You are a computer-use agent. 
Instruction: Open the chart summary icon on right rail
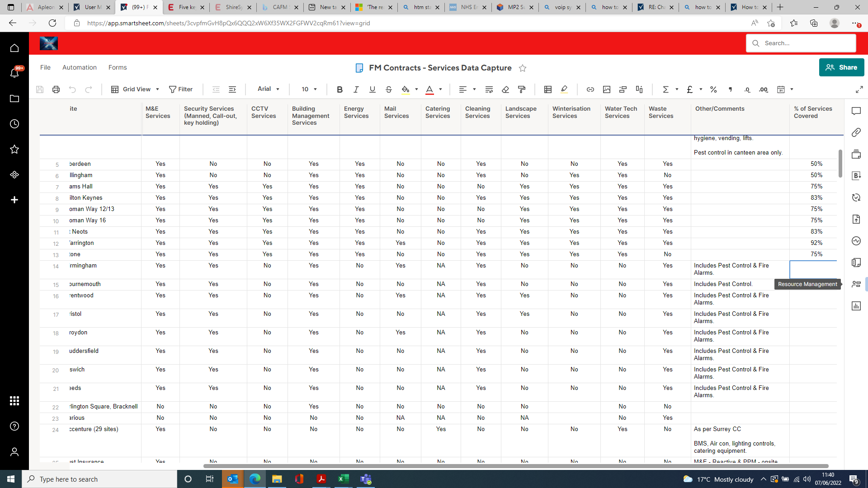tap(856, 306)
